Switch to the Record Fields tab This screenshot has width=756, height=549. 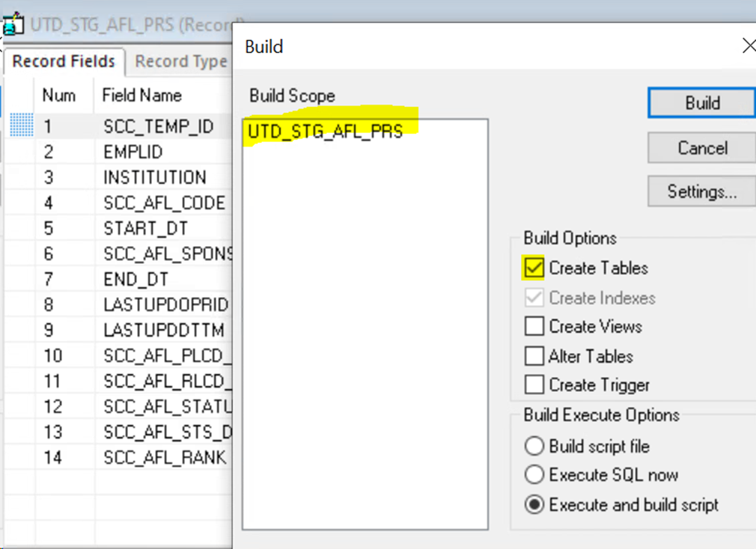64,61
